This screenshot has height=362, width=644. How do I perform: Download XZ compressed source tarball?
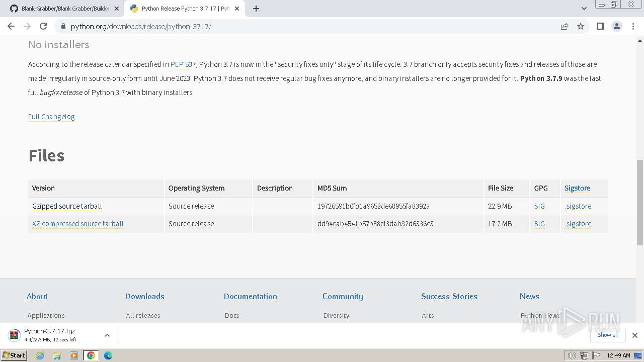coord(78,224)
